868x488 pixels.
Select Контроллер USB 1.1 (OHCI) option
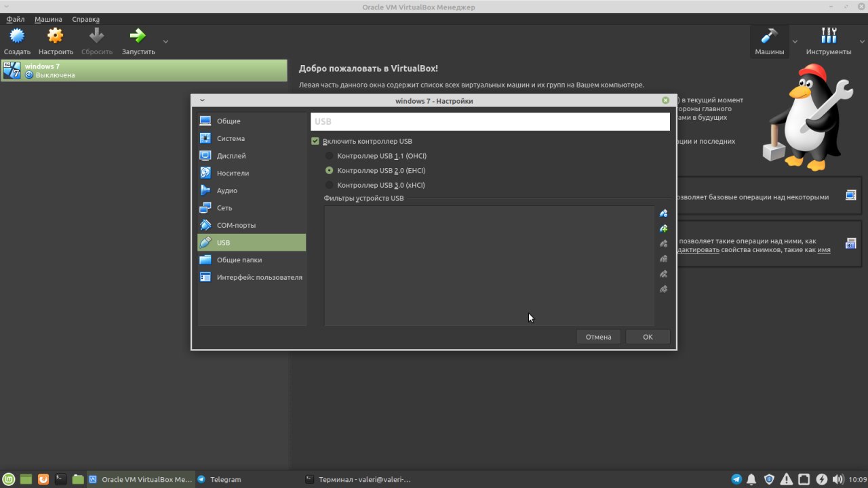(330, 156)
